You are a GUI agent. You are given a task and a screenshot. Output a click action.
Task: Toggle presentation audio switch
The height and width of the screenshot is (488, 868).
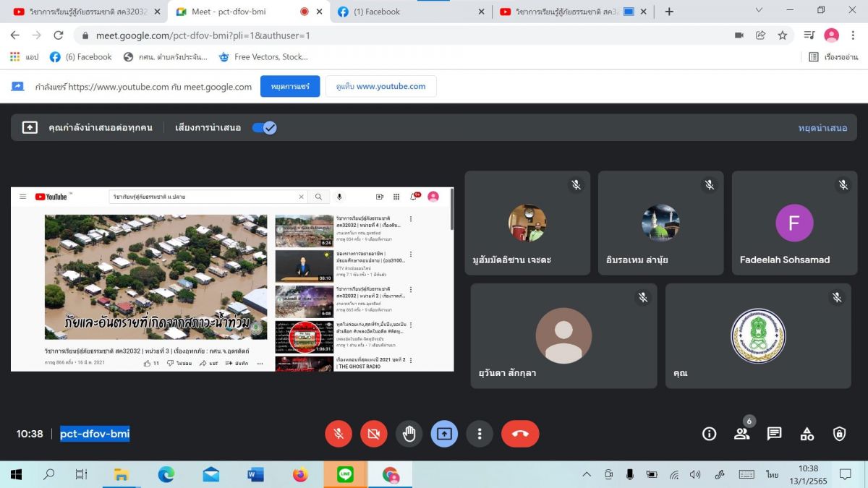[264, 128]
